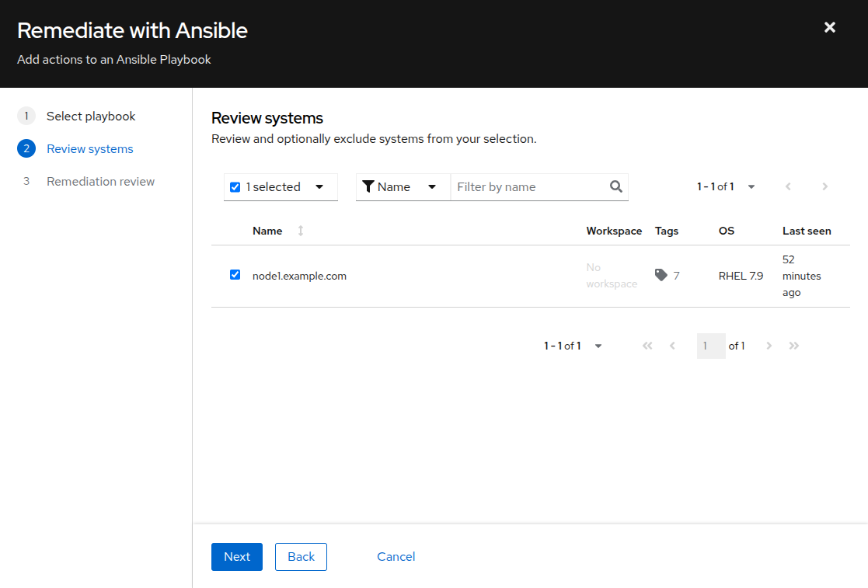Click the Last seen column header
The height and width of the screenshot is (588, 868).
(x=807, y=231)
